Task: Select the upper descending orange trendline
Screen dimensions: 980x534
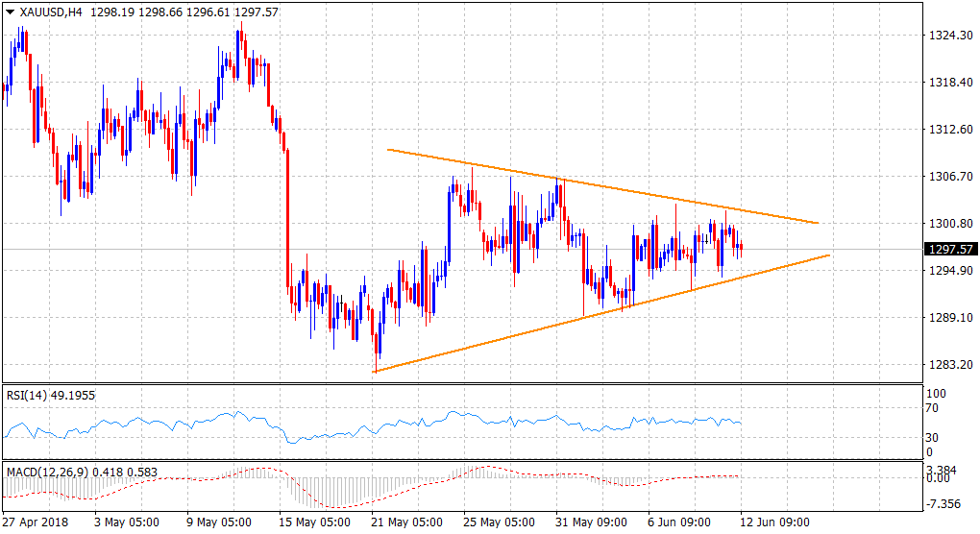Action: (596, 184)
